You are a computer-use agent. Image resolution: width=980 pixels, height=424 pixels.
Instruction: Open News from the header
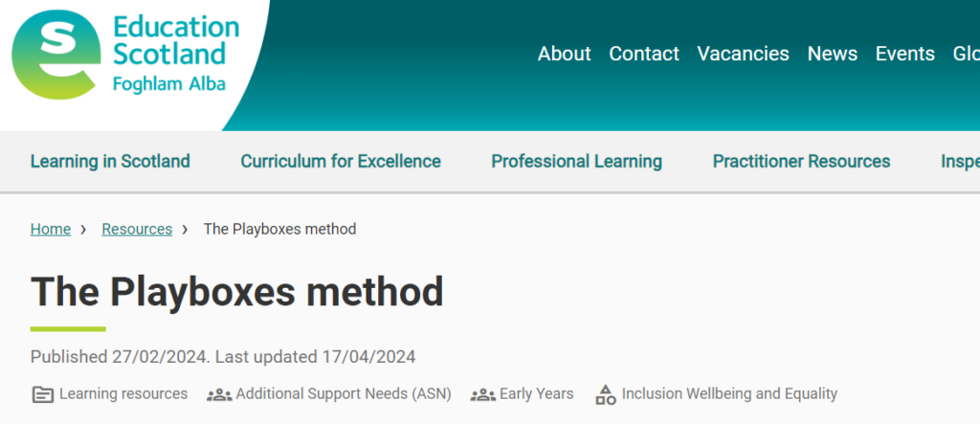tap(833, 54)
